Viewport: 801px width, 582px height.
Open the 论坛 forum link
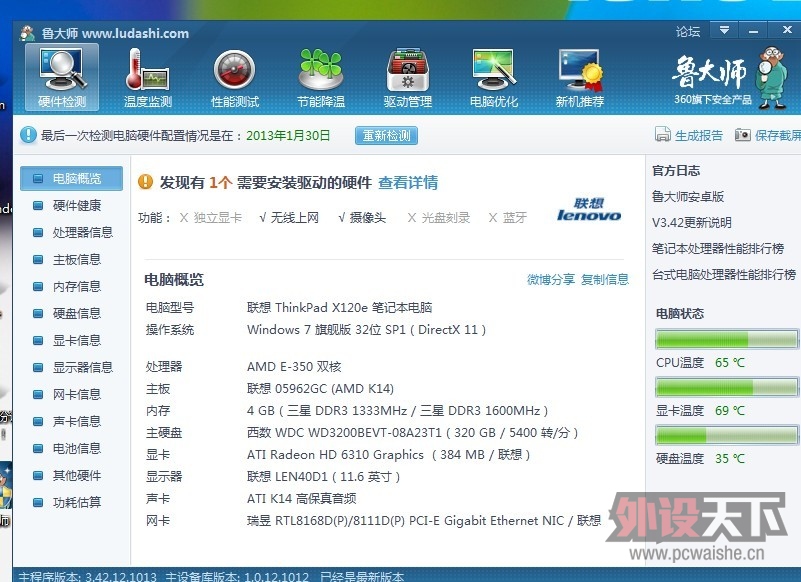click(x=688, y=32)
